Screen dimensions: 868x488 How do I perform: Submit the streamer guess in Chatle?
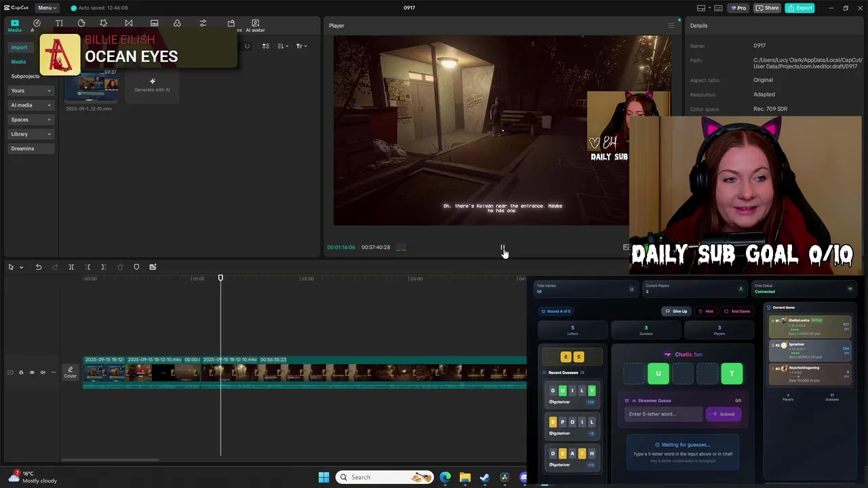tap(724, 414)
